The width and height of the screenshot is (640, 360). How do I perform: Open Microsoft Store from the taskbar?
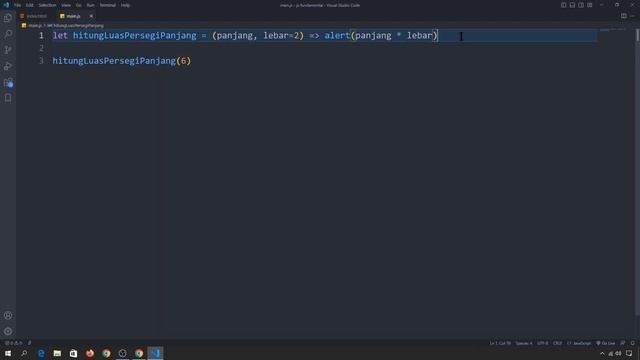click(x=73, y=353)
